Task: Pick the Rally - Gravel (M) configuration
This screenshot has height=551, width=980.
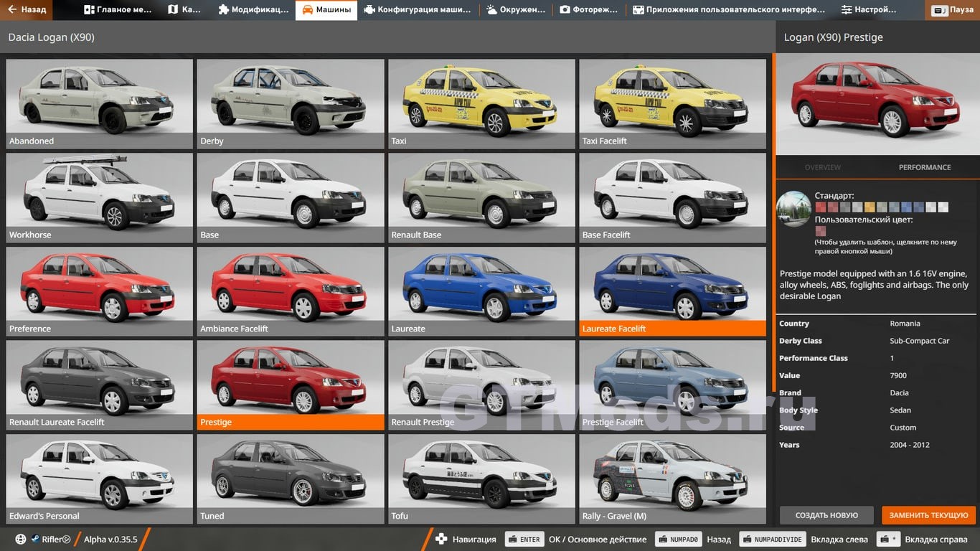Action: 672,479
